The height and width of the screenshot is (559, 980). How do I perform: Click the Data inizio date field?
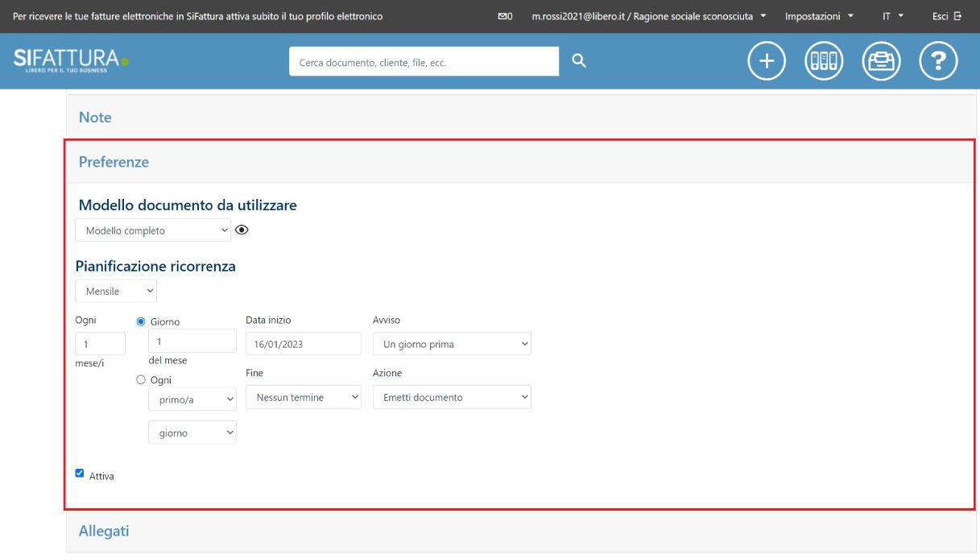pyautogui.click(x=304, y=344)
